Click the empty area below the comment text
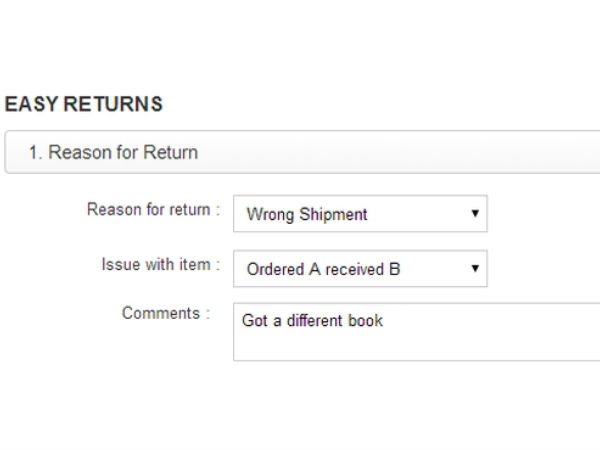This screenshot has width=600, height=450. click(400, 346)
